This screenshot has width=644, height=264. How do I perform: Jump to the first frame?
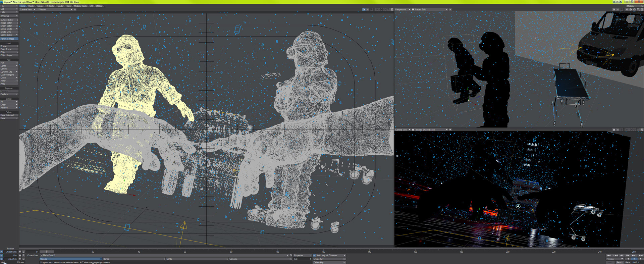(609, 255)
